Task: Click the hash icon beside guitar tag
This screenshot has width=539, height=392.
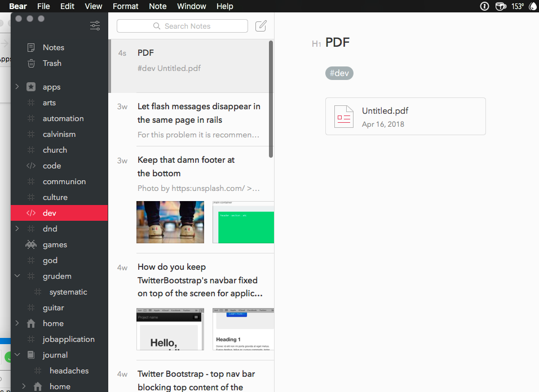Action: pos(31,308)
